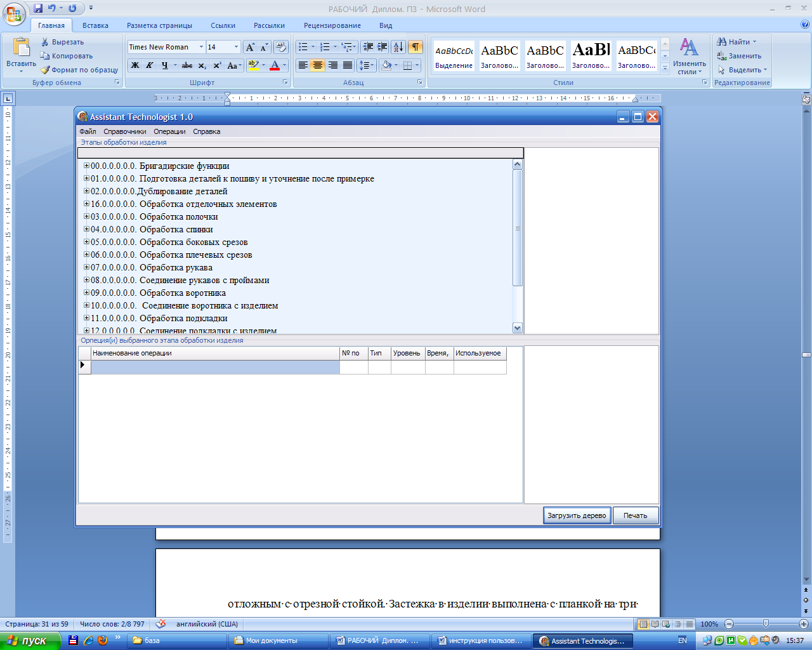Image resolution: width=812 pixels, height=650 pixels.
Task: Click Найти in the Editing group
Action: (737, 42)
